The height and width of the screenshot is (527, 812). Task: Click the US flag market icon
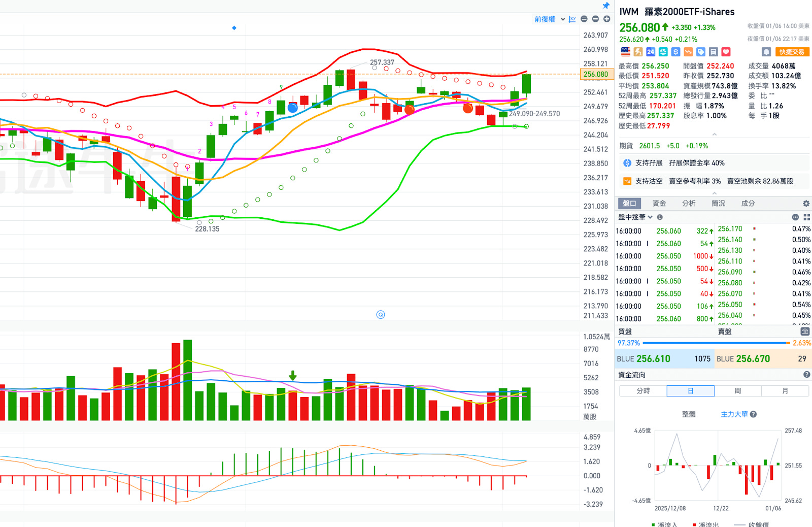[626, 52]
